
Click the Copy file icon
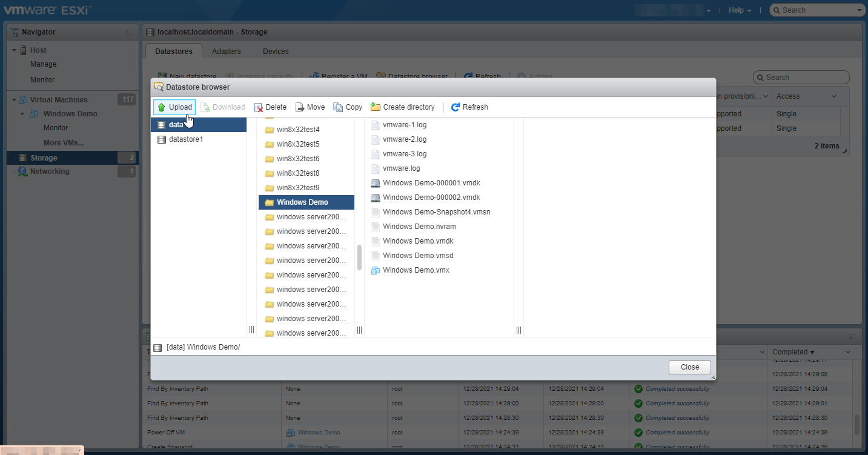[338, 107]
